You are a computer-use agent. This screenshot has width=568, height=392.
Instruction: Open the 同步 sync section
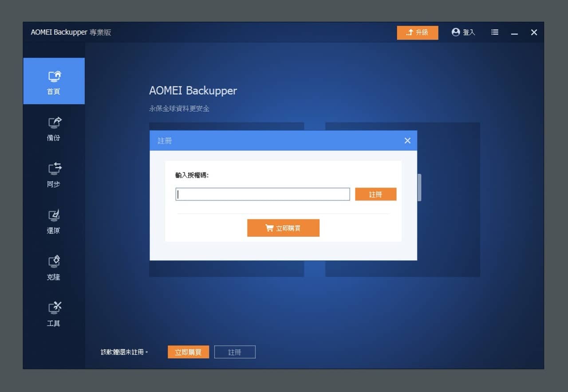pyautogui.click(x=54, y=175)
